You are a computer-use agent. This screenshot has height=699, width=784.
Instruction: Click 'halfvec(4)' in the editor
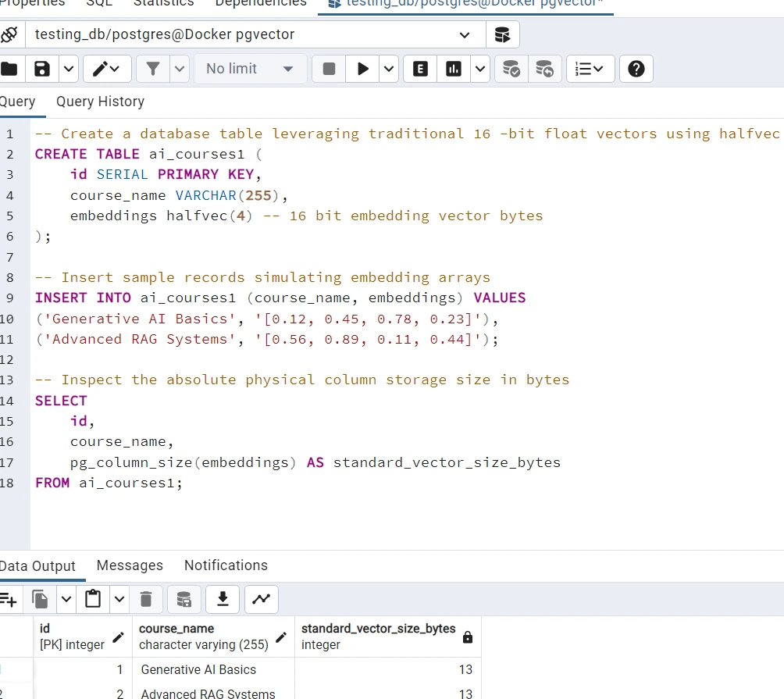pos(210,216)
